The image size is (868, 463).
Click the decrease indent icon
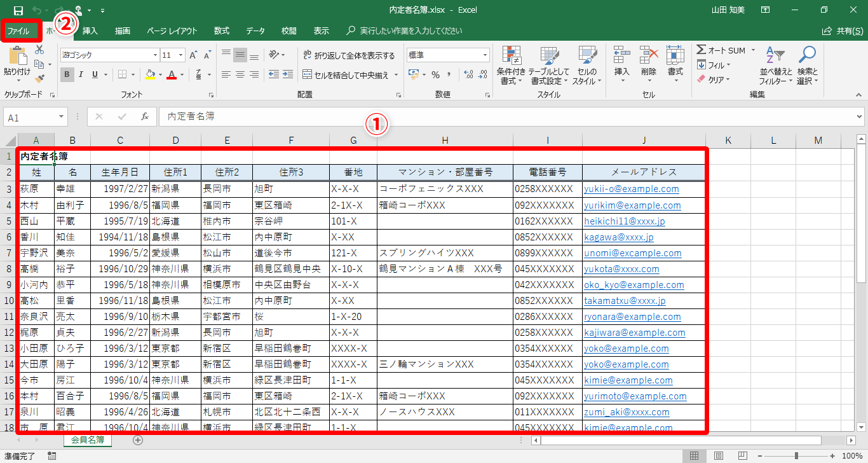[273, 74]
